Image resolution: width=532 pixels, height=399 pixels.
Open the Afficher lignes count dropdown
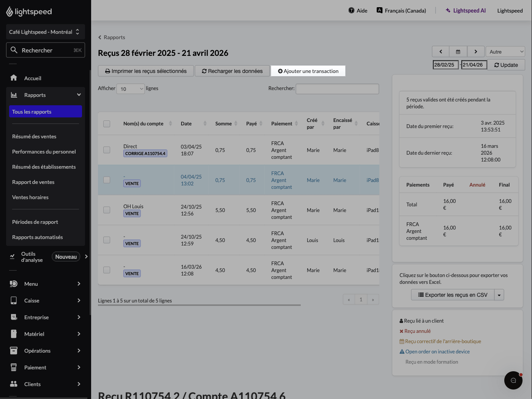[131, 89]
